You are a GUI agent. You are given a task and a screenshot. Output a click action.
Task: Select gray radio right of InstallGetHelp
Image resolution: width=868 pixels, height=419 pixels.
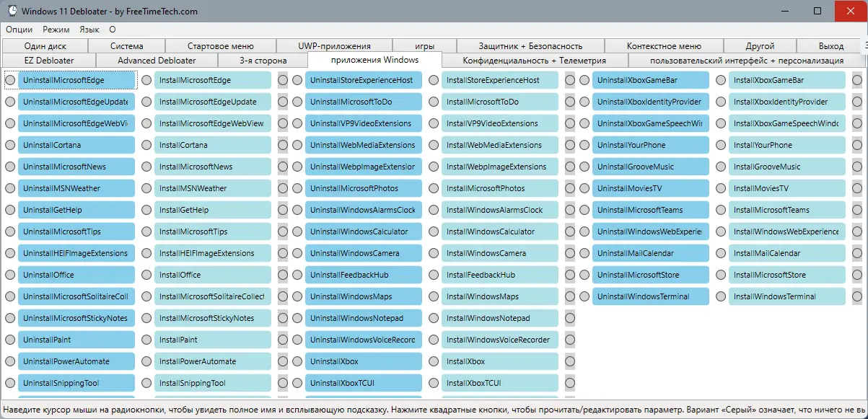(283, 210)
